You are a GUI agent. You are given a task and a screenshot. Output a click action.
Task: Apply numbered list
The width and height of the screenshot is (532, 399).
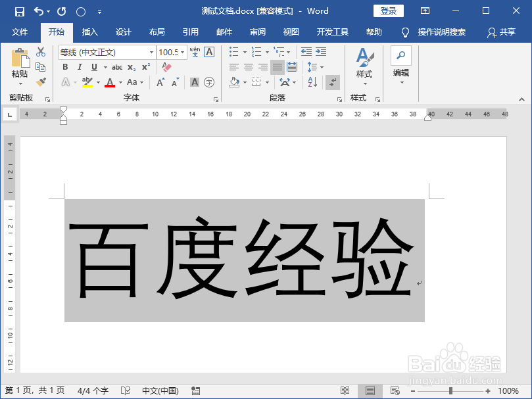(256, 52)
